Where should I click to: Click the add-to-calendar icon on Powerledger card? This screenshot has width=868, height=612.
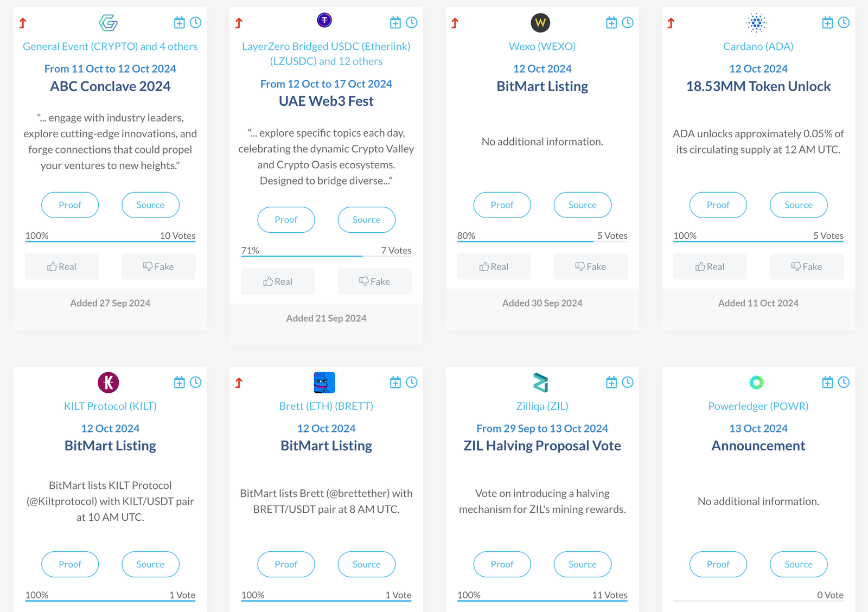pyautogui.click(x=827, y=382)
